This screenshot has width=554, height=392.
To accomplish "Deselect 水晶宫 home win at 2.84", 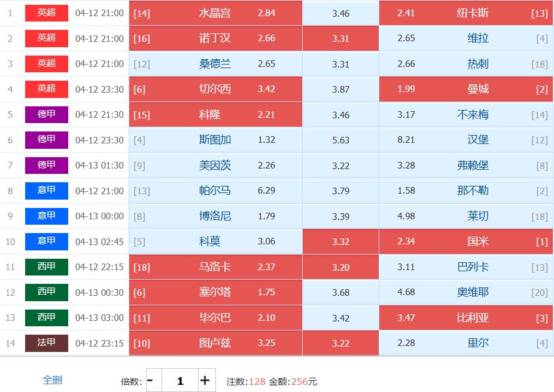I will tap(215, 13).
